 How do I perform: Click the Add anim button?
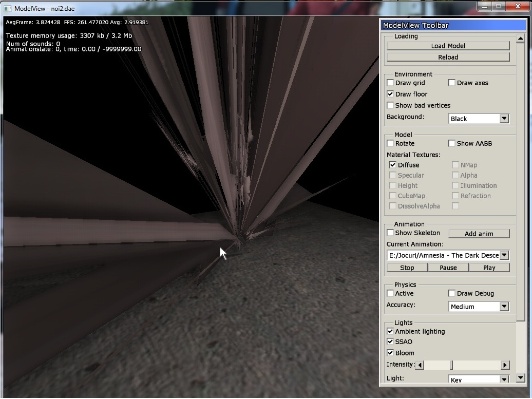coord(479,234)
